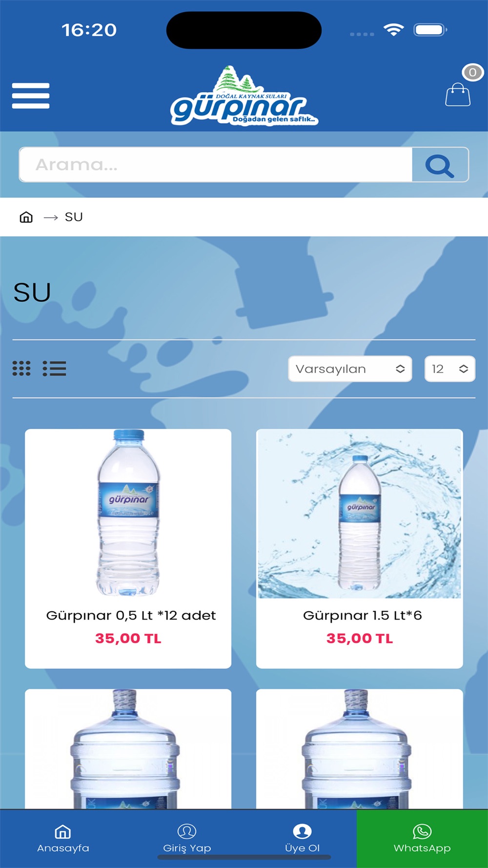Screen dimensions: 488x868
Task: Tap Üye Ol in bottom bar
Action: coord(302,838)
